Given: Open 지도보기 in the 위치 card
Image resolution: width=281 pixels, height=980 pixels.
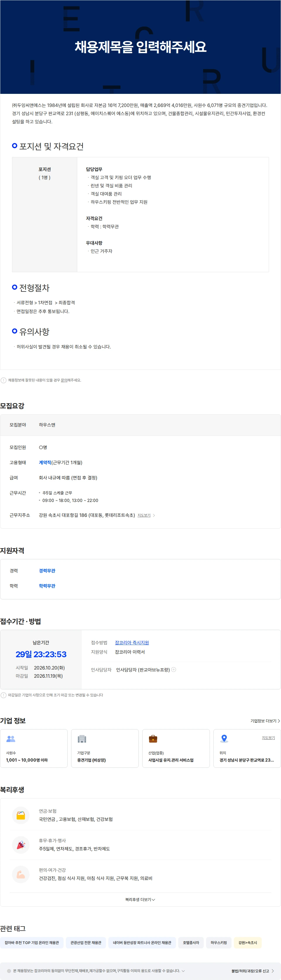Looking at the screenshot, I should pyautogui.click(x=268, y=738).
